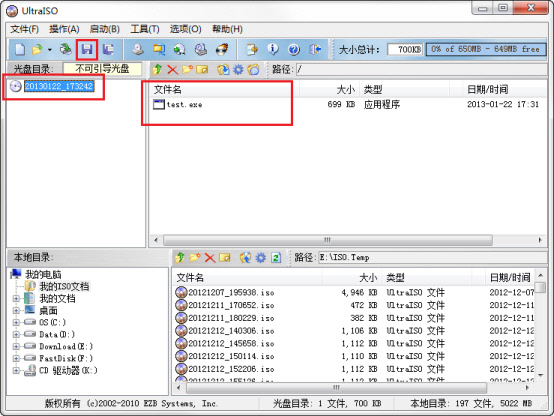The height and width of the screenshot is (416, 554).
Task: Click the info icon in toolbar
Action: point(273,49)
